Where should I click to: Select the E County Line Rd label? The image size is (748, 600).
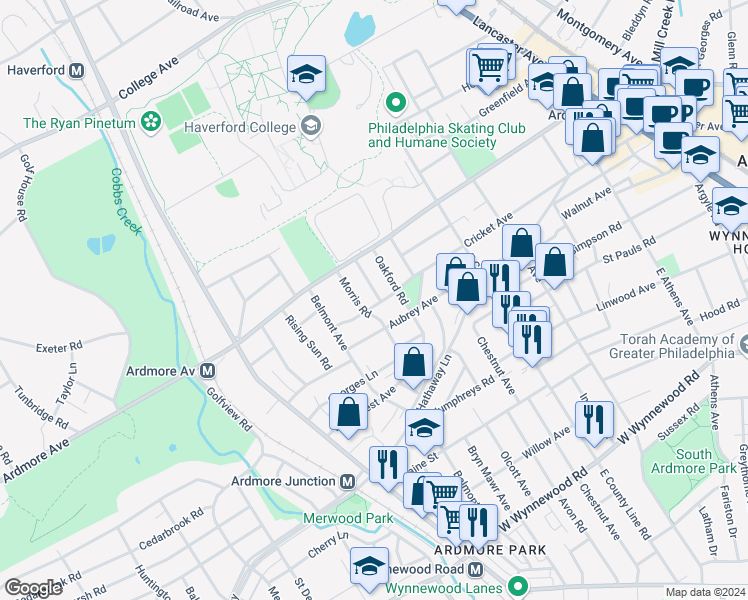(625, 505)
